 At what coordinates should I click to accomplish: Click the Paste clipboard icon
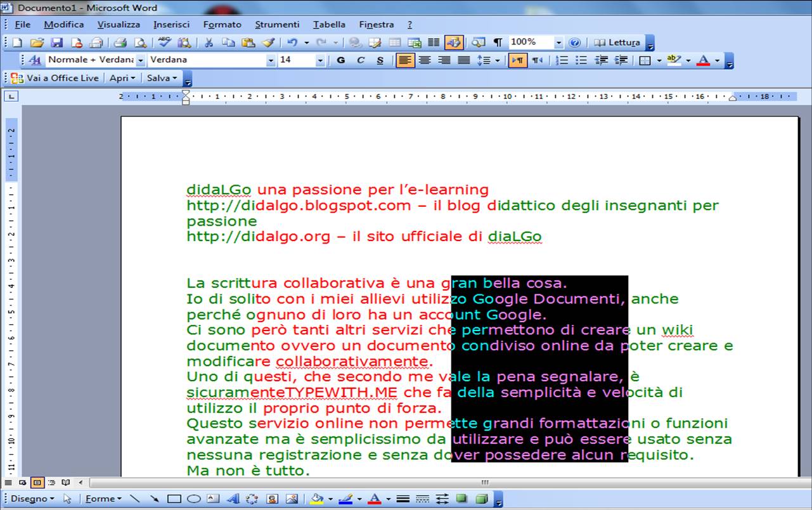[248, 43]
